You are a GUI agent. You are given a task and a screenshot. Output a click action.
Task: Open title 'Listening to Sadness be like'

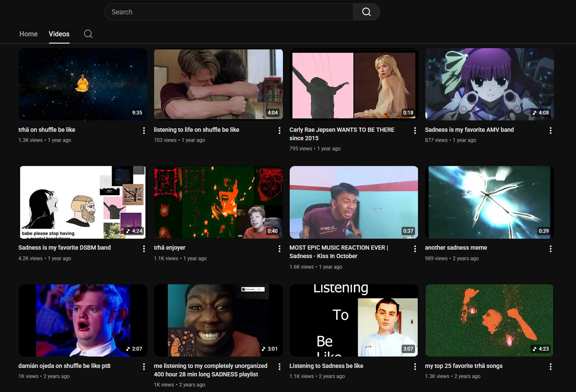326,366
